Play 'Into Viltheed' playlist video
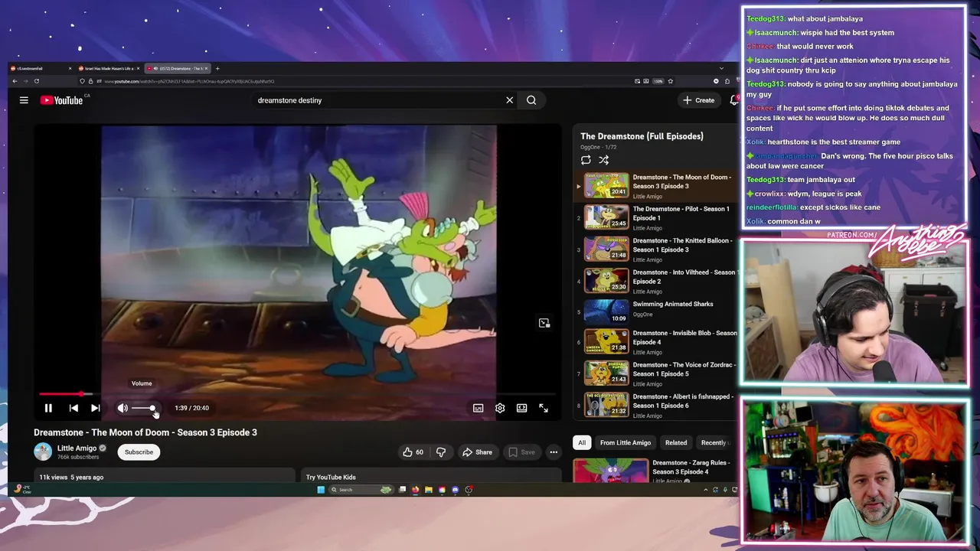The height and width of the screenshot is (551, 980). click(657, 281)
